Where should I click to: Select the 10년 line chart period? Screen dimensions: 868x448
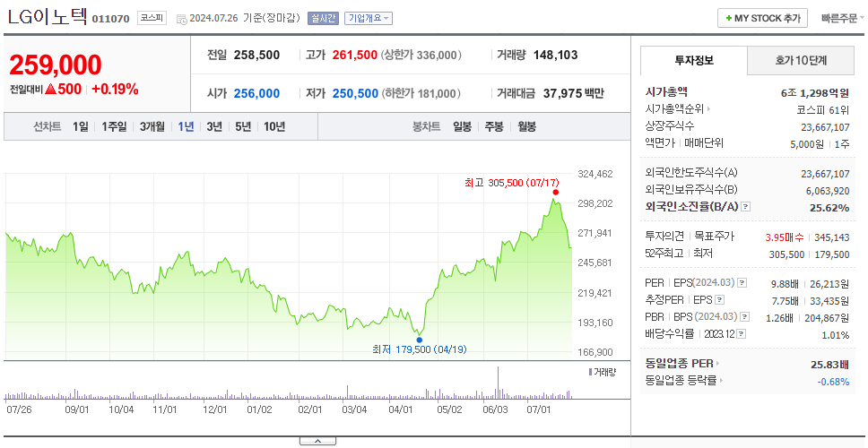(274, 126)
